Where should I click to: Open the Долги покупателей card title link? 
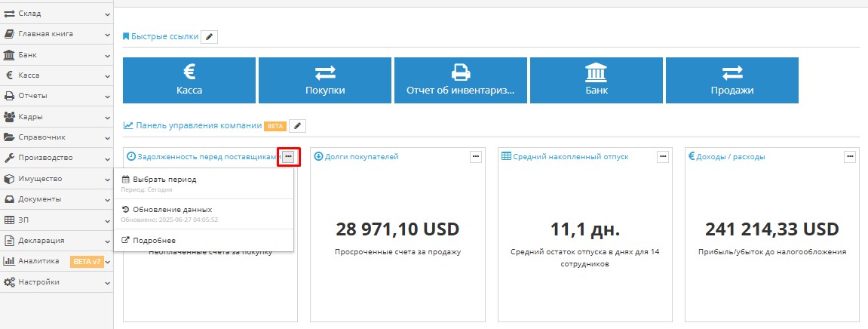click(x=361, y=157)
